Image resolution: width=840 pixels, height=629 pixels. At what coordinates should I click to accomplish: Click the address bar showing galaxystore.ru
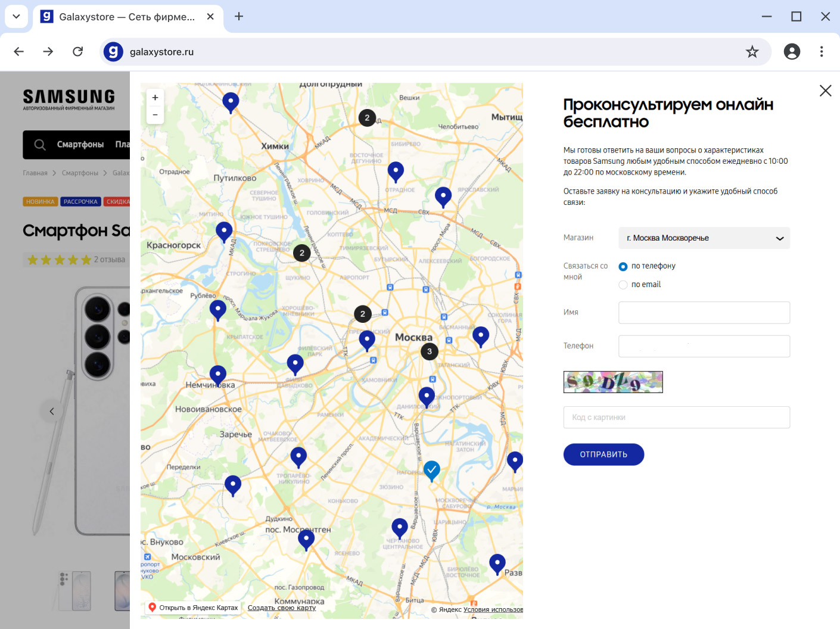[x=435, y=52]
